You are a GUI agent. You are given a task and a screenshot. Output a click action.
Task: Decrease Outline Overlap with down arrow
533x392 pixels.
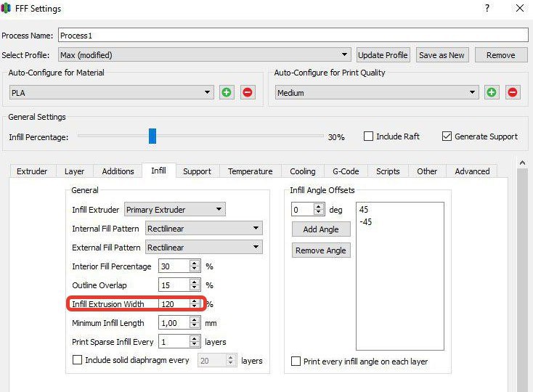coord(195,288)
